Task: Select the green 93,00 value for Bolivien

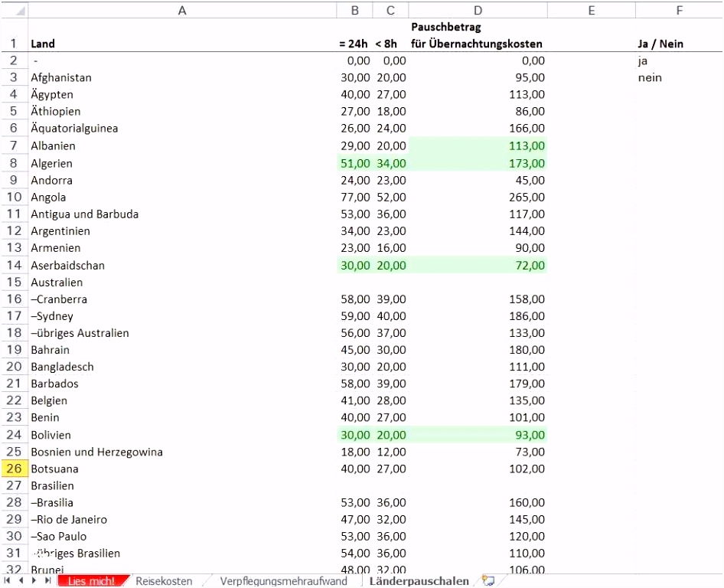Action: coord(478,435)
